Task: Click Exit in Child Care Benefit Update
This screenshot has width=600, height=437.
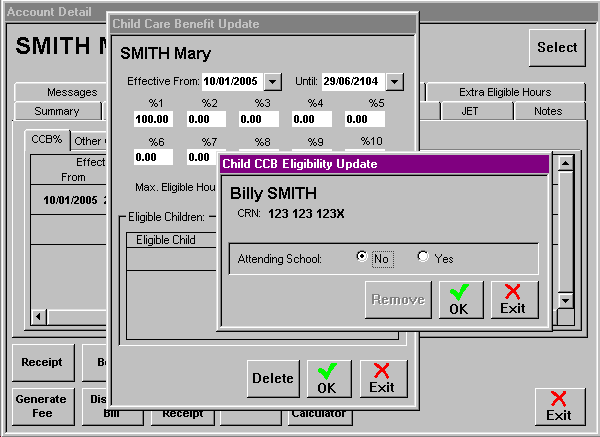Action: [383, 378]
